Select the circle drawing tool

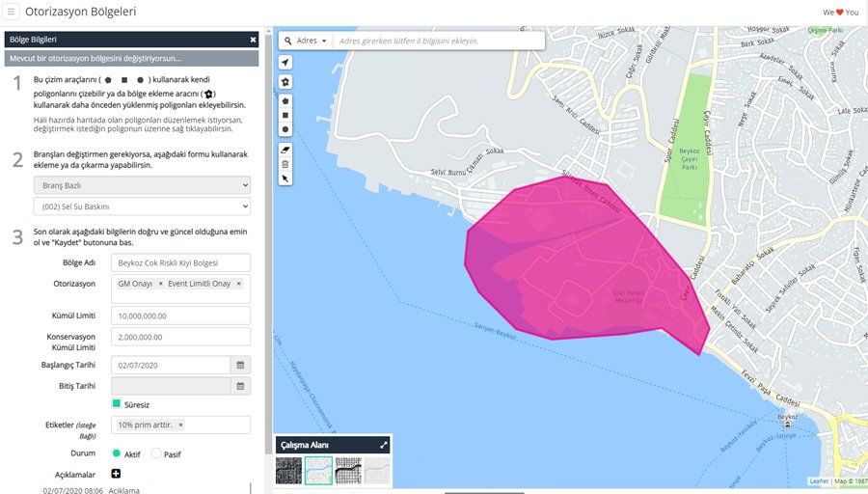pos(285,129)
